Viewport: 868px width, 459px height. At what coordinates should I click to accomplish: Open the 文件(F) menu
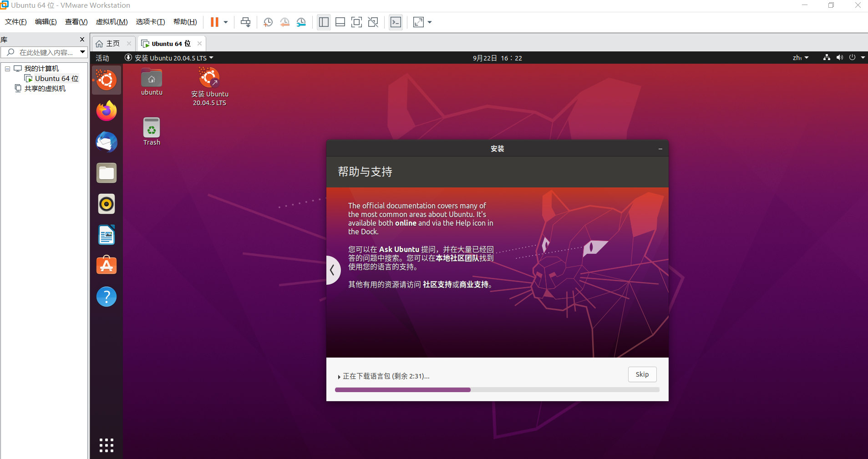(16, 22)
